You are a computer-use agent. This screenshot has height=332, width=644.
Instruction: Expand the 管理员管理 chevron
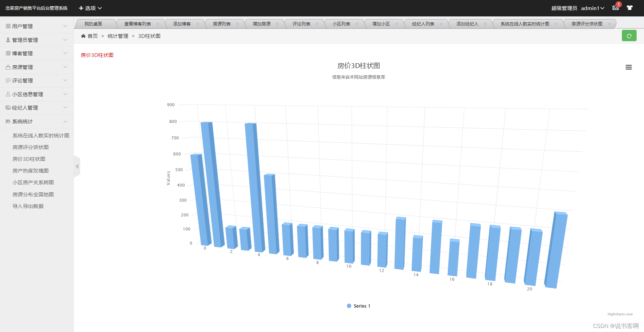65,40
